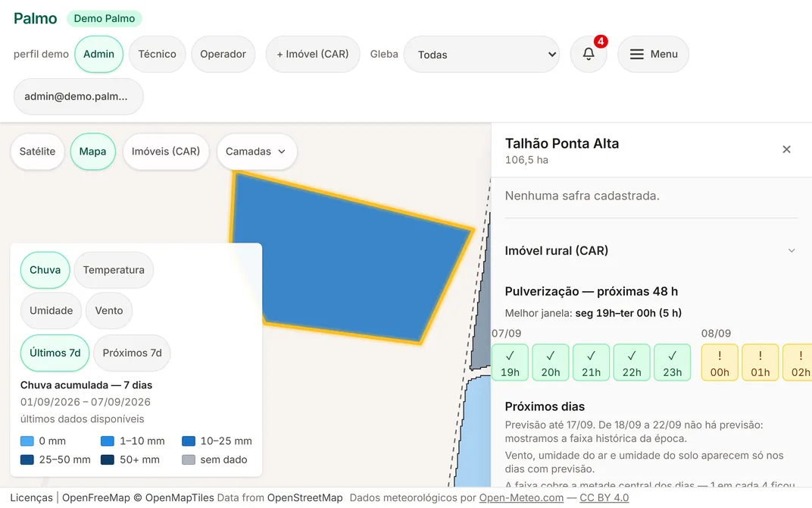This screenshot has height=508, width=812.
Task: Close the Talhão Ponta Alta panel
Action: (786, 149)
